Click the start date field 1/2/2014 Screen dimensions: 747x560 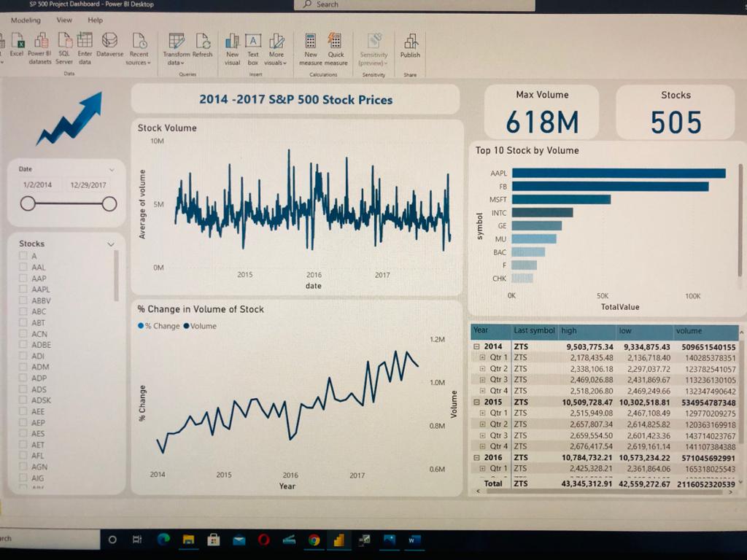click(x=37, y=185)
